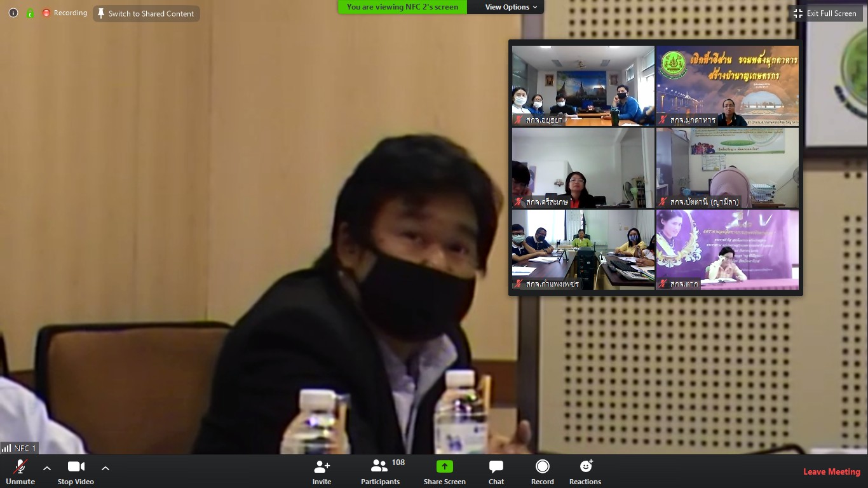The height and width of the screenshot is (488, 868).
Task: Start Share Screen
Action: pyautogui.click(x=445, y=471)
